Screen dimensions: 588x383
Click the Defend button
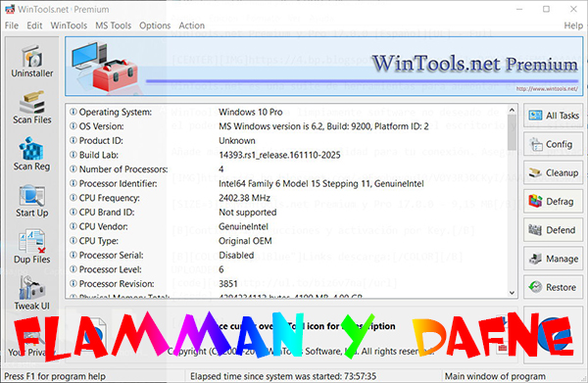click(554, 230)
